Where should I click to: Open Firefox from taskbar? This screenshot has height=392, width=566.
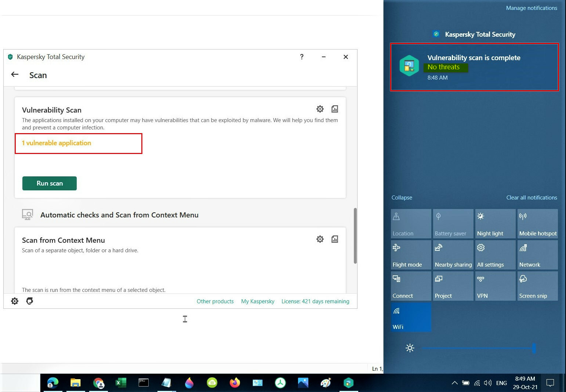click(x=235, y=383)
